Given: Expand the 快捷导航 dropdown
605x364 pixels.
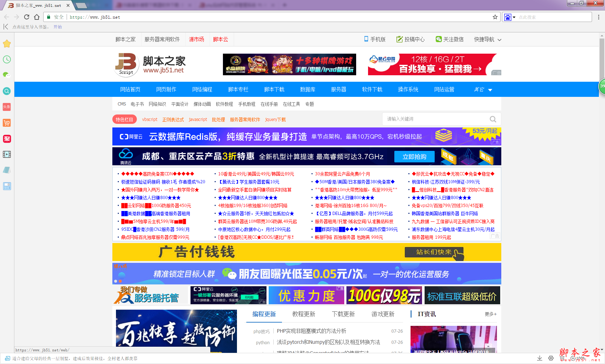Looking at the screenshot, I should pyautogui.click(x=488, y=40).
